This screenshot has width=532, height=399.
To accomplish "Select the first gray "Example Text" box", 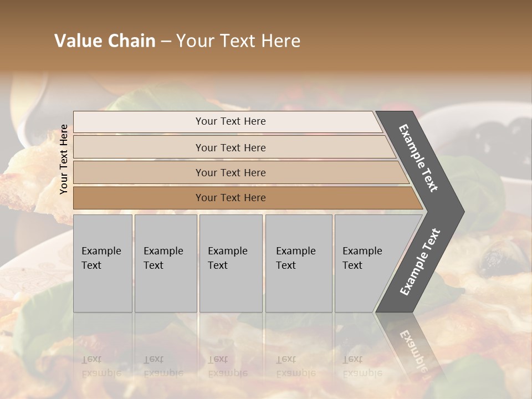I will click(x=103, y=263).
